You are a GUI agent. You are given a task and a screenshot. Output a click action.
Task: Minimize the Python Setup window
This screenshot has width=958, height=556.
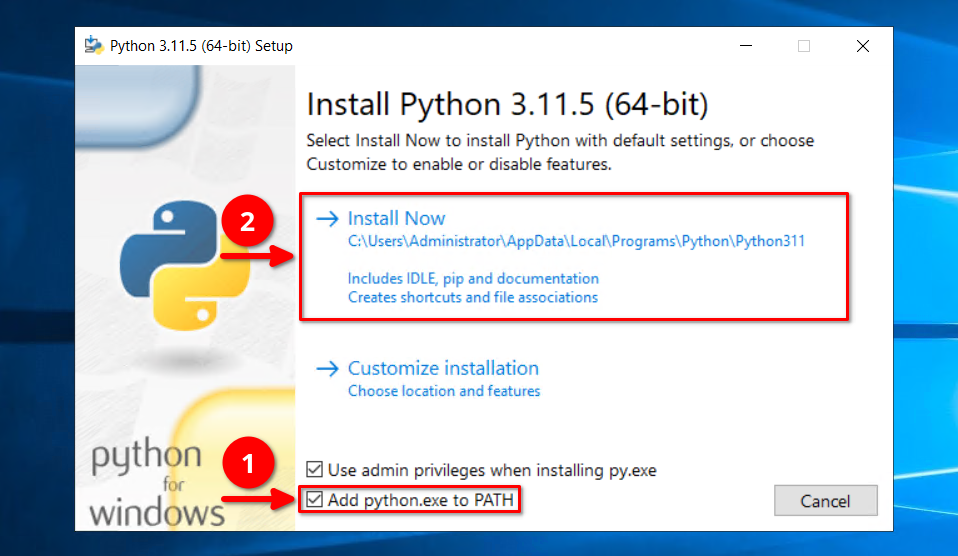(746, 46)
